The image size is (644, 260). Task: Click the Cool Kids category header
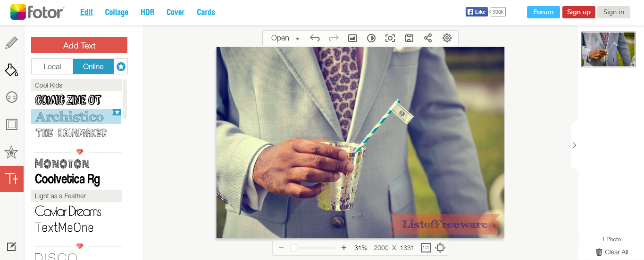coord(76,85)
